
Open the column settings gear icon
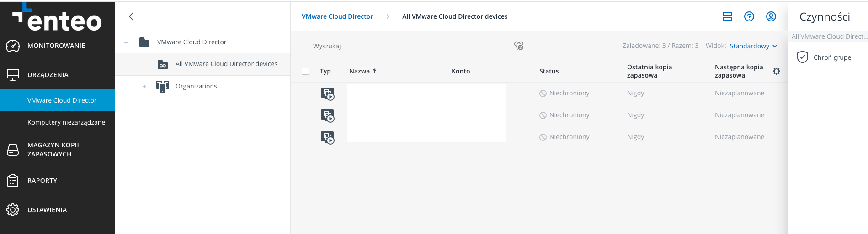coord(777,71)
